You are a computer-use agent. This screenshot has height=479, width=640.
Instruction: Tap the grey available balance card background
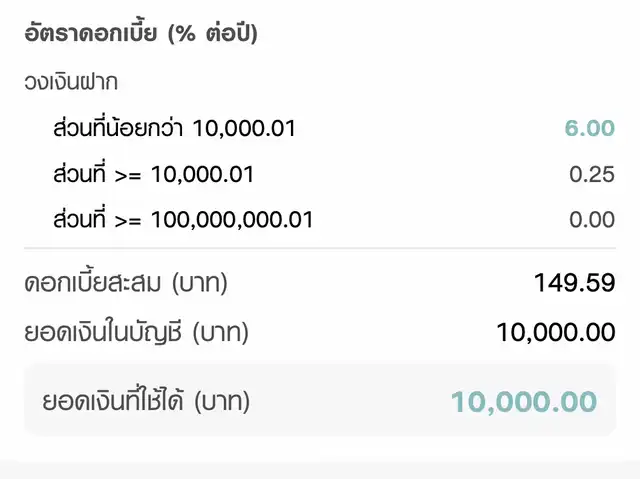[320, 400]
